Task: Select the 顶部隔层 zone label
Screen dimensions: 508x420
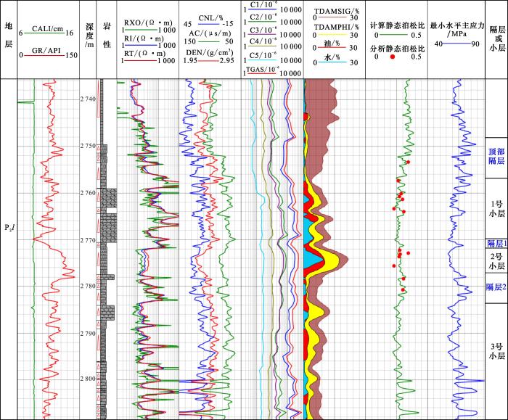Action: [x=496, y=157]
